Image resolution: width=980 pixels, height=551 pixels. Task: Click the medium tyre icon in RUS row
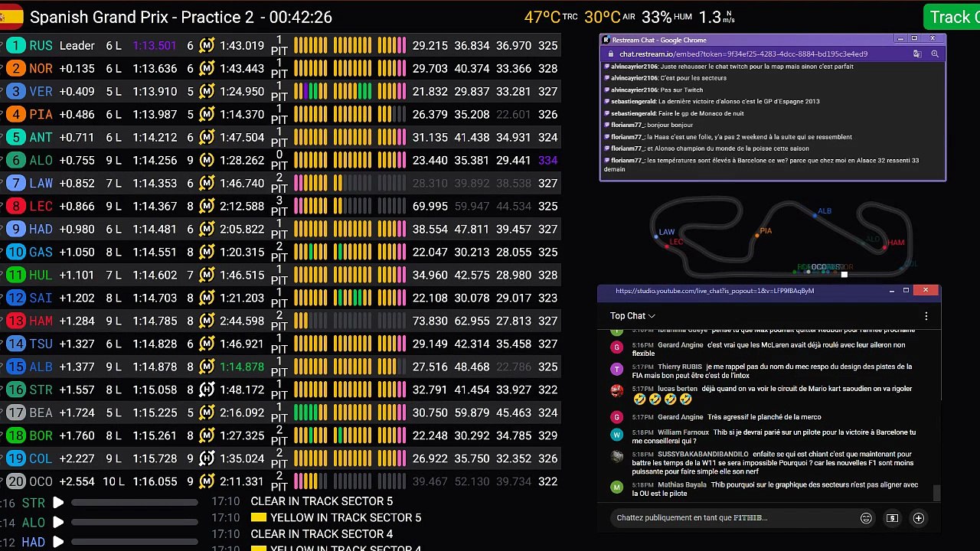(x=207, y=46)
